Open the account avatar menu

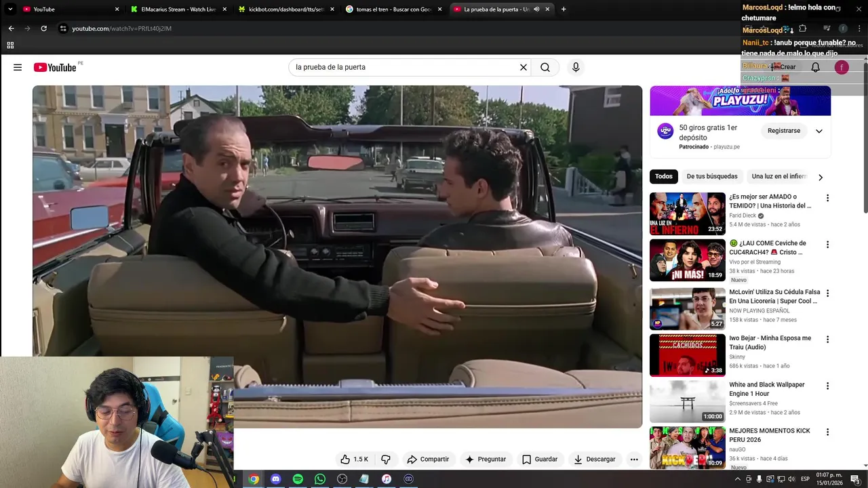point(842,67)
